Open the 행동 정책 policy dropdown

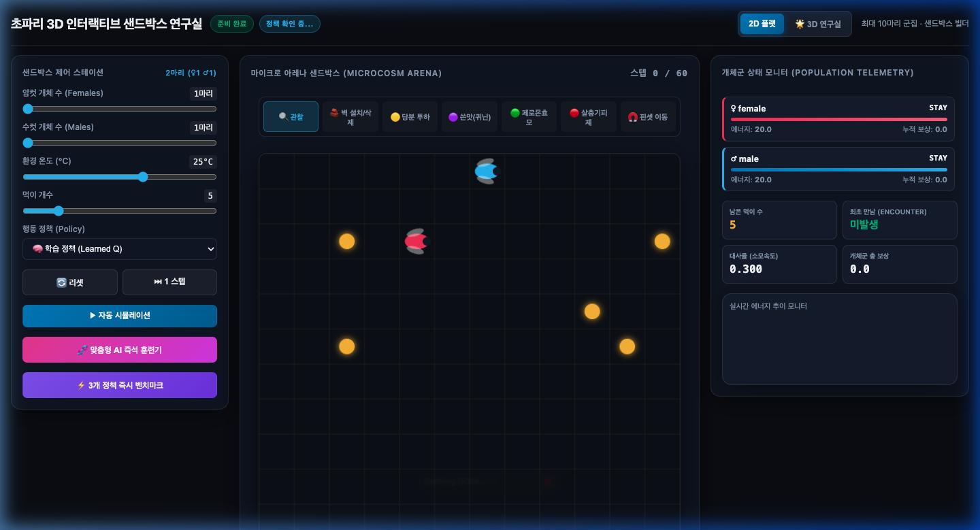point(120,249)
